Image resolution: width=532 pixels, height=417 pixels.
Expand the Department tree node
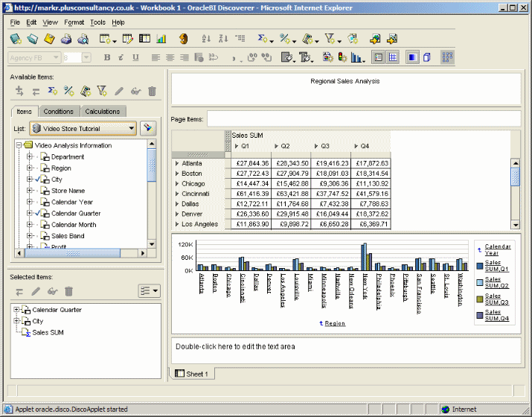point(30,157)
